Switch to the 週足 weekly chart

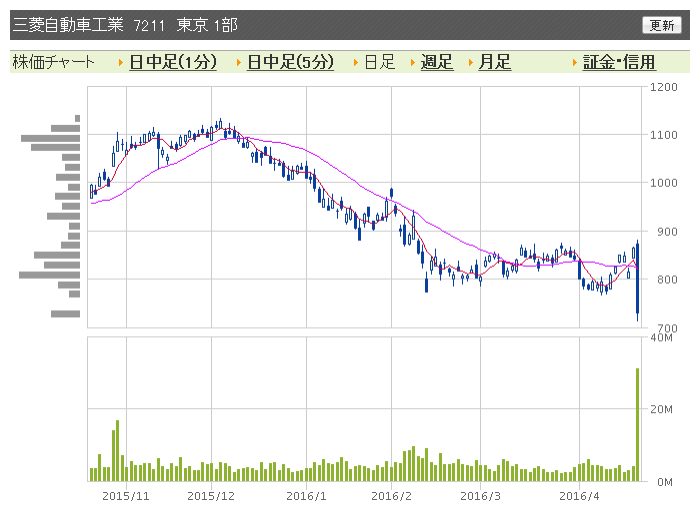pos(436,62)
